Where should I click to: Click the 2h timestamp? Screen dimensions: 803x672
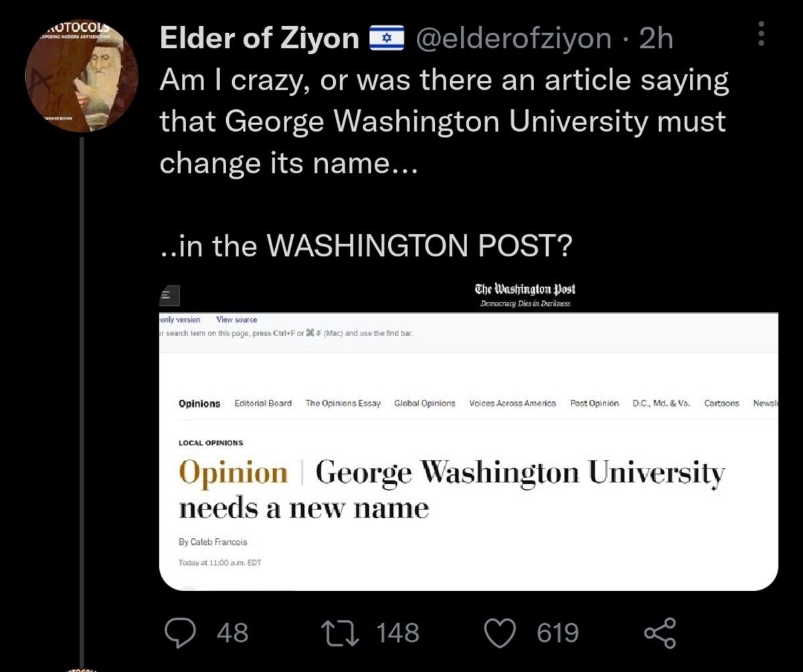pos(656,39)
